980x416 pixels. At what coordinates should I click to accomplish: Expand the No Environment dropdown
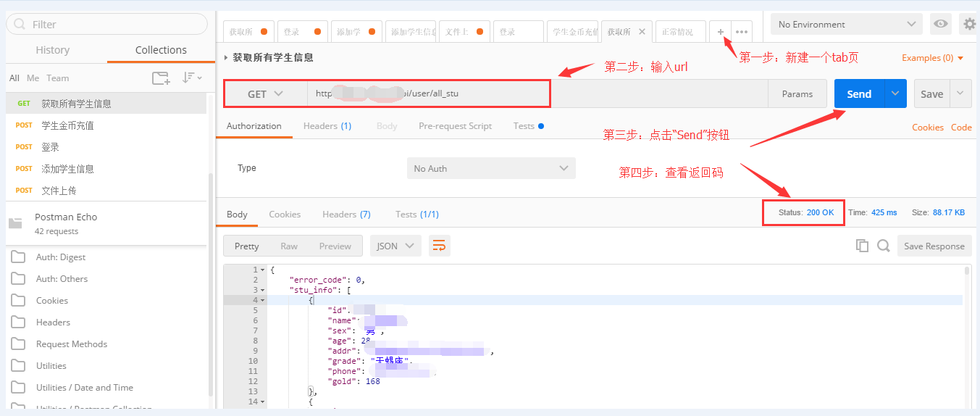846,24
